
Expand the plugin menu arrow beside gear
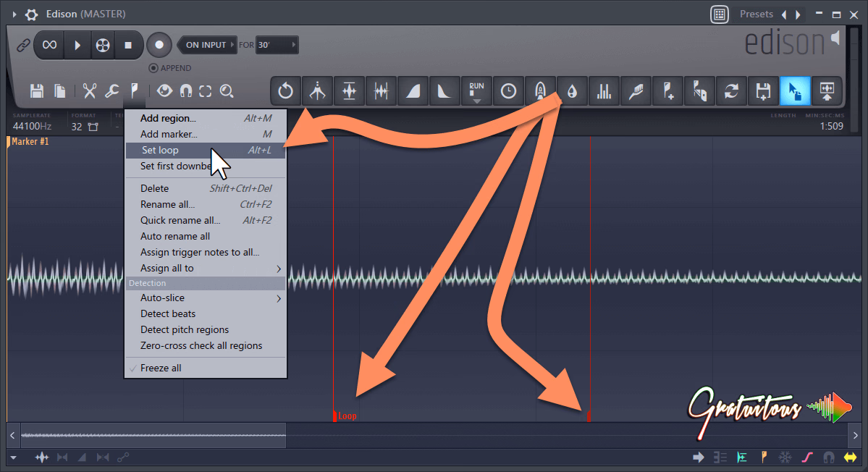[14, 14]
